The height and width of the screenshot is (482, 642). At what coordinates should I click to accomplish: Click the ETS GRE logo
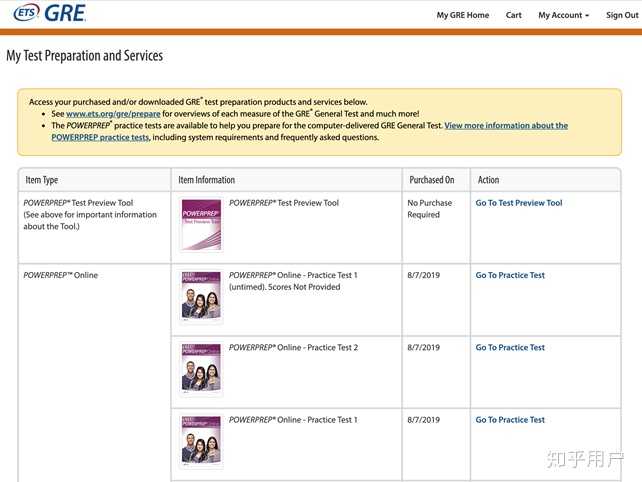(x=50, y=14)
